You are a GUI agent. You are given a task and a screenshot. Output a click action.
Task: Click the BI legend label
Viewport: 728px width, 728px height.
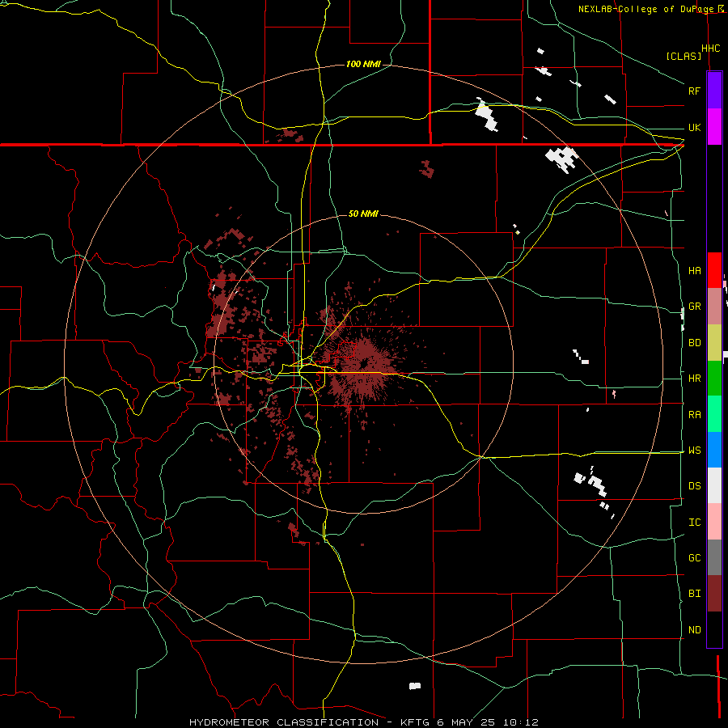click(694, 594)
